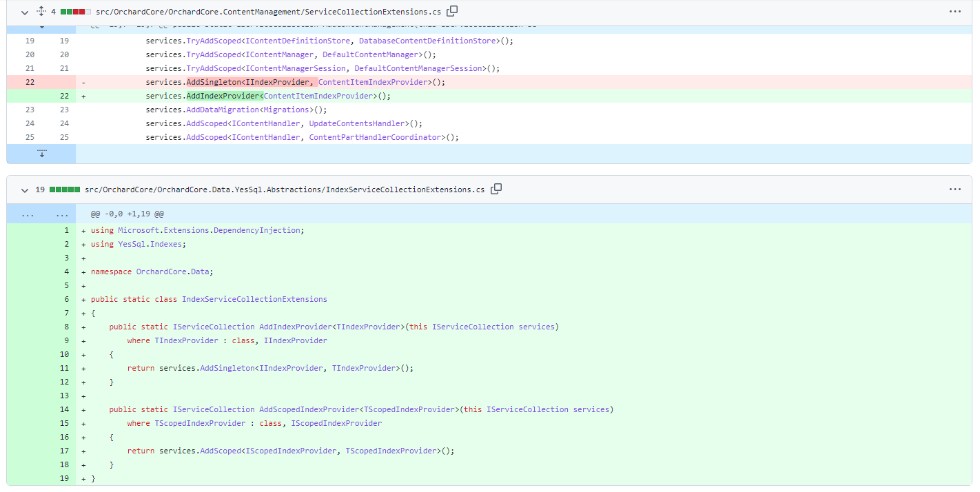980x492 pixels.
Task: Select line number 17 in IndexServiceCollectionExtensions.cs
Action: point(64,451)
